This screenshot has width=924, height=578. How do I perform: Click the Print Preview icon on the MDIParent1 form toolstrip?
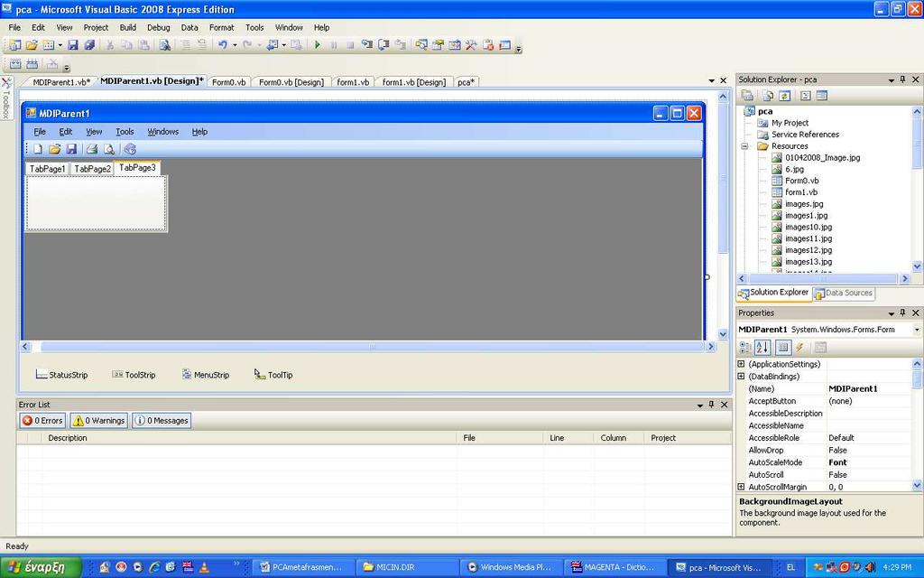pyautogui.click(x=109, y=149)
